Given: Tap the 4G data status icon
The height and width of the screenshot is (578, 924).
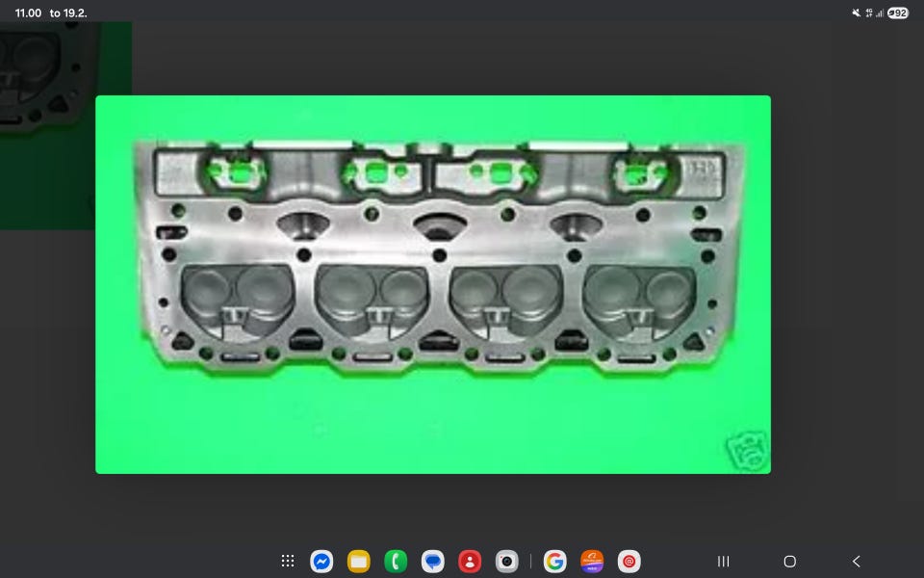Looking at the screenshot, I should [x=868, y=13].
